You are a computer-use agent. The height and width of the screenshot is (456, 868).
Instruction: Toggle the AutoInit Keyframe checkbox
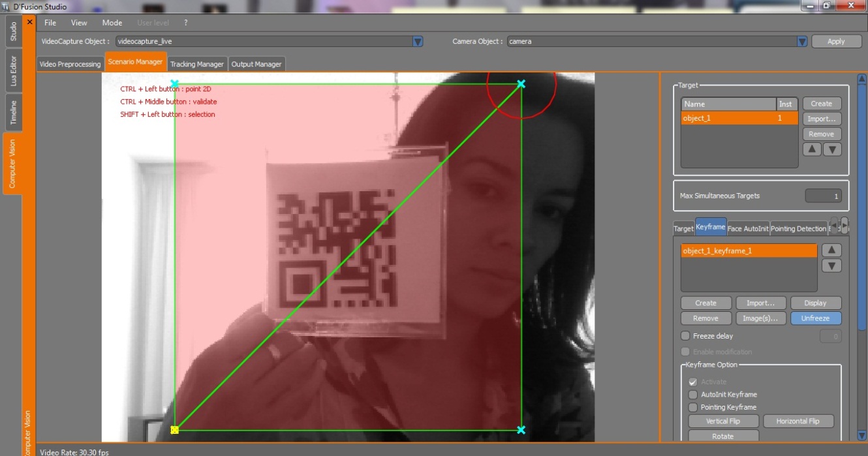(x=693, y=395)
